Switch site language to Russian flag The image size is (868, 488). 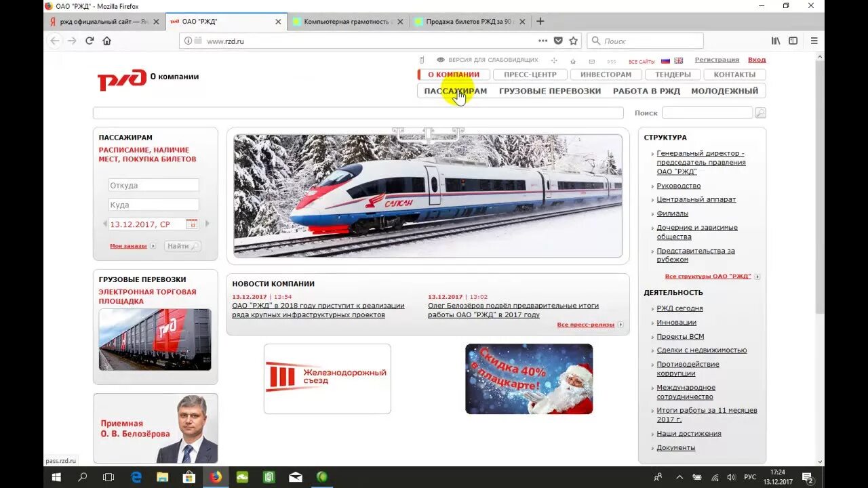(x=665, y=60)
